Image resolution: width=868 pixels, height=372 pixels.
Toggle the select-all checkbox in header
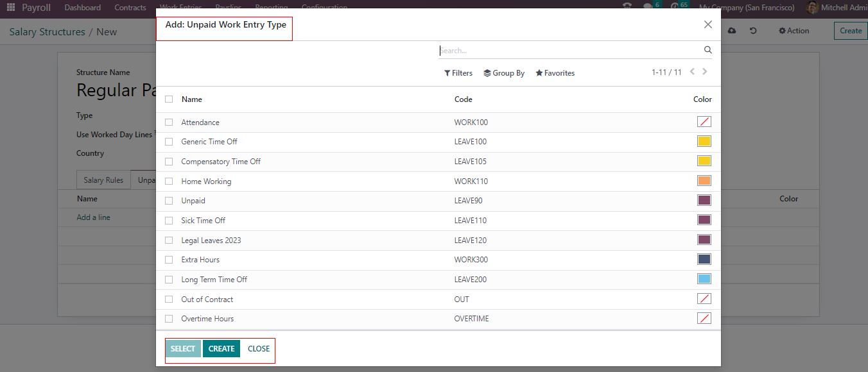click(x=169, y=99)
